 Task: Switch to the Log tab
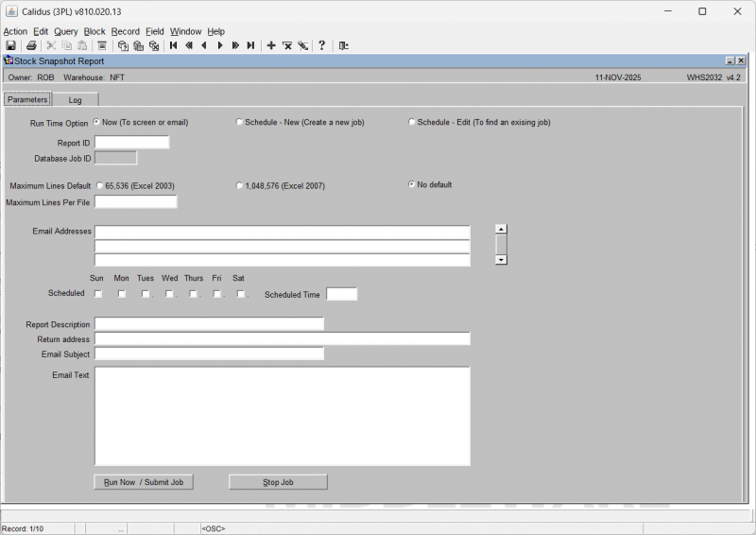pos(75,100)
